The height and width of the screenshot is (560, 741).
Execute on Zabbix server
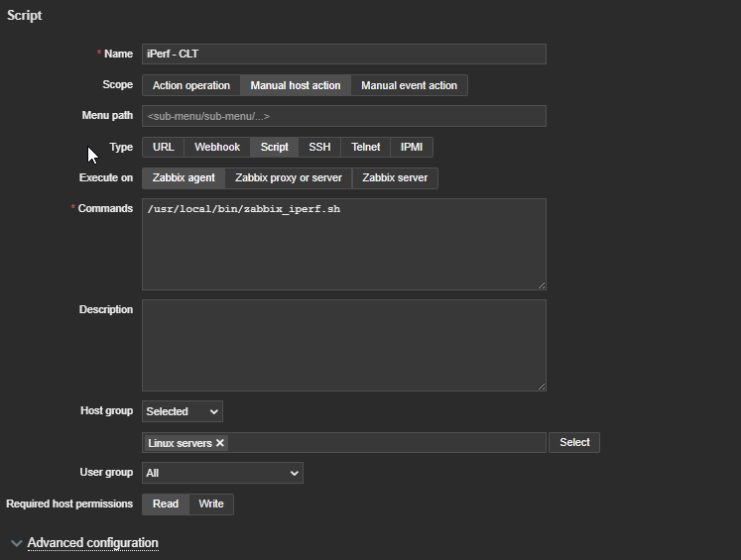395,178
